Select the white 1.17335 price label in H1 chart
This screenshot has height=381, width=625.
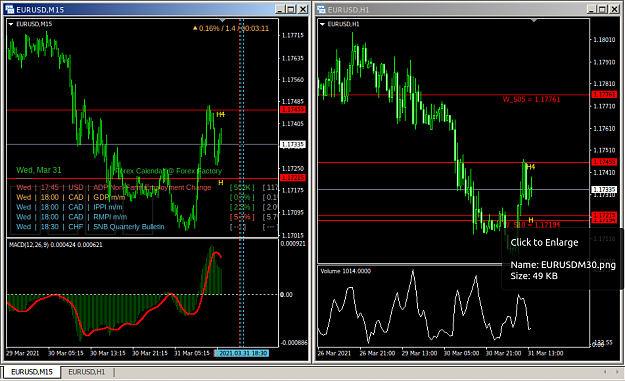pyautogui.click(x=604, y=189)
